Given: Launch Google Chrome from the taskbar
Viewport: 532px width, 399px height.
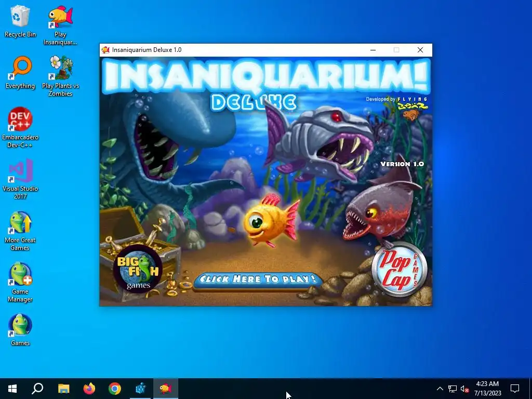Looking at the screenshot, I should click(115, 389).
